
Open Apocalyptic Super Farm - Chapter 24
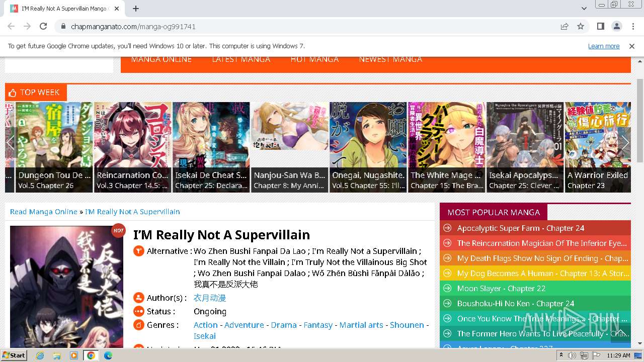521,228
